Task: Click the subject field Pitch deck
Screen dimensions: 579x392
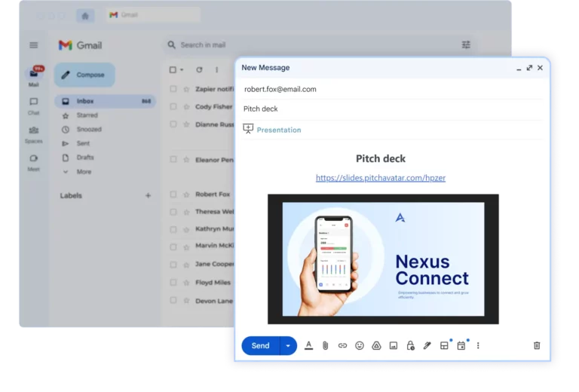Action: coord(393,109)
